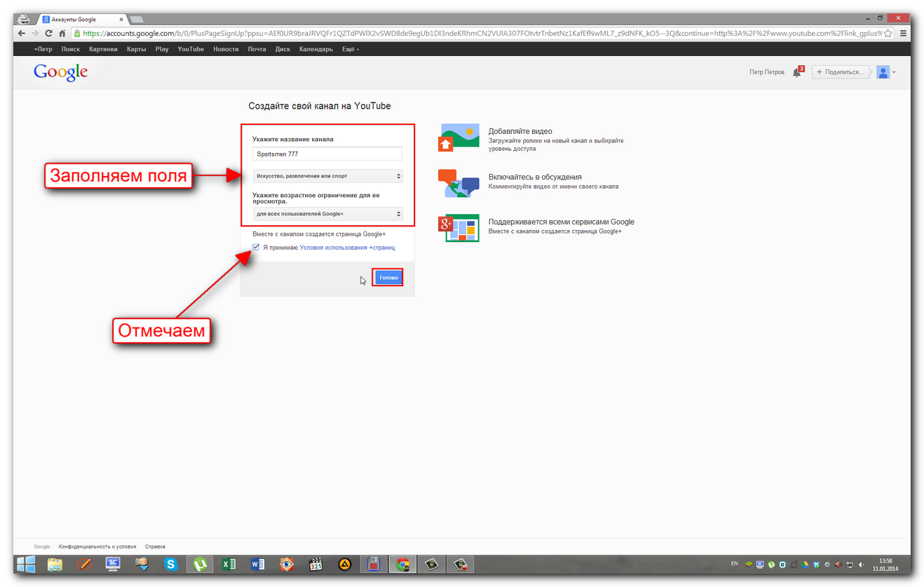The height and width of the screenshot is (587, 924).
Task: Open Word from the taskbar
Action: 257,564
